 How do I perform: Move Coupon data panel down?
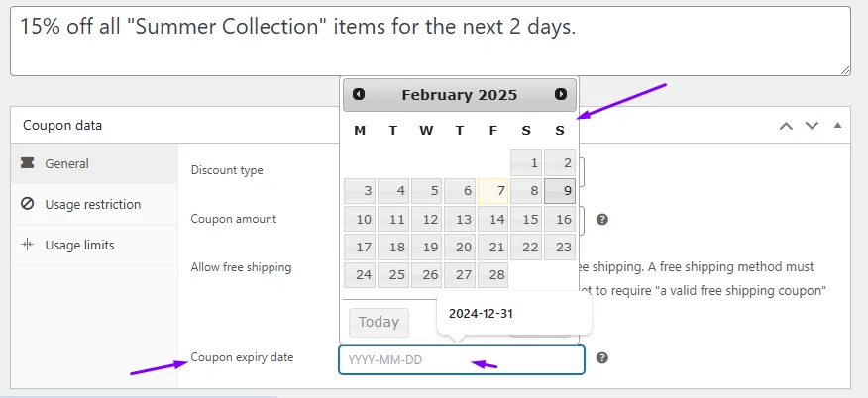click(812, 126)
